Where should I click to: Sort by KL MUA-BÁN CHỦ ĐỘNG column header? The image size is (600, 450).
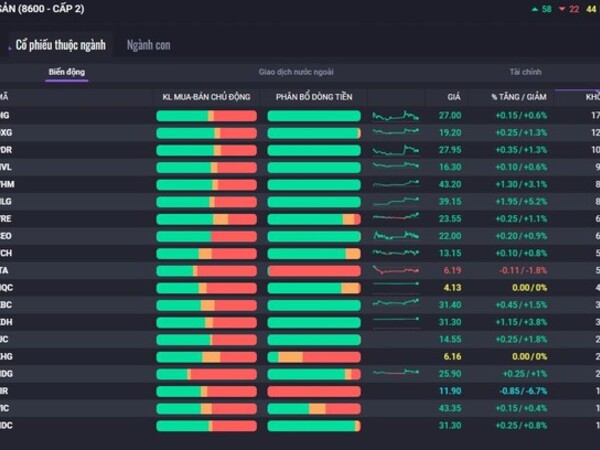(206, 97)
